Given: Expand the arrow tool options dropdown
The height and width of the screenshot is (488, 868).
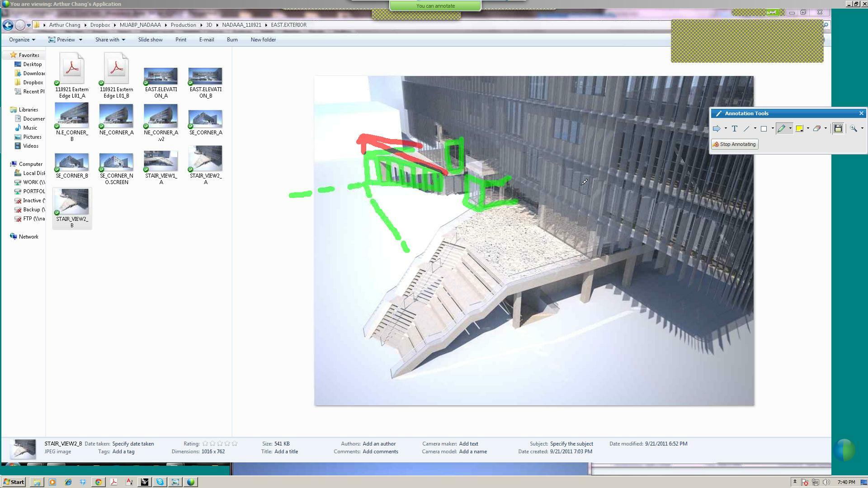Looking at the screenshot, I should coord(726,129).
